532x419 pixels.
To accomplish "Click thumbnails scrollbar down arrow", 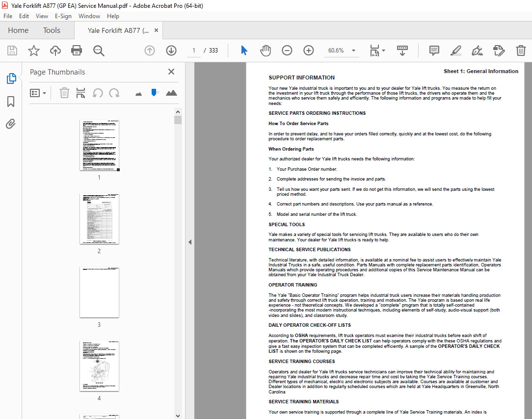I will [x=178, y=416].
